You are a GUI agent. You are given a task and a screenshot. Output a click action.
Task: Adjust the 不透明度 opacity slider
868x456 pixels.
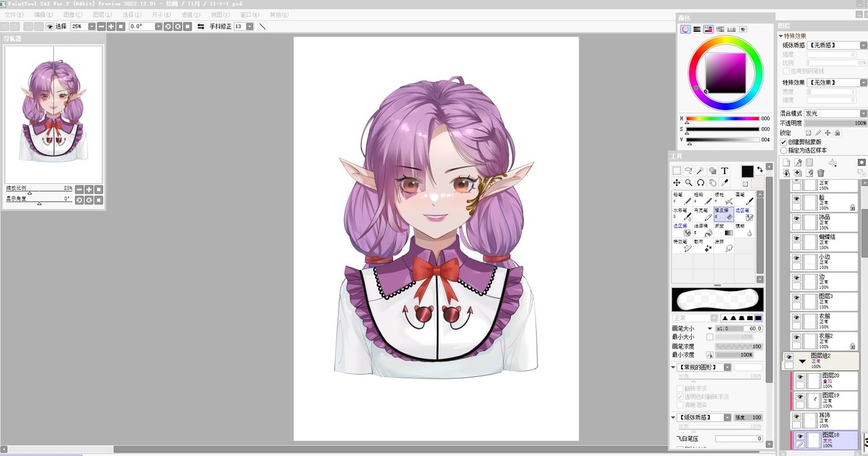tap(836, 123)
